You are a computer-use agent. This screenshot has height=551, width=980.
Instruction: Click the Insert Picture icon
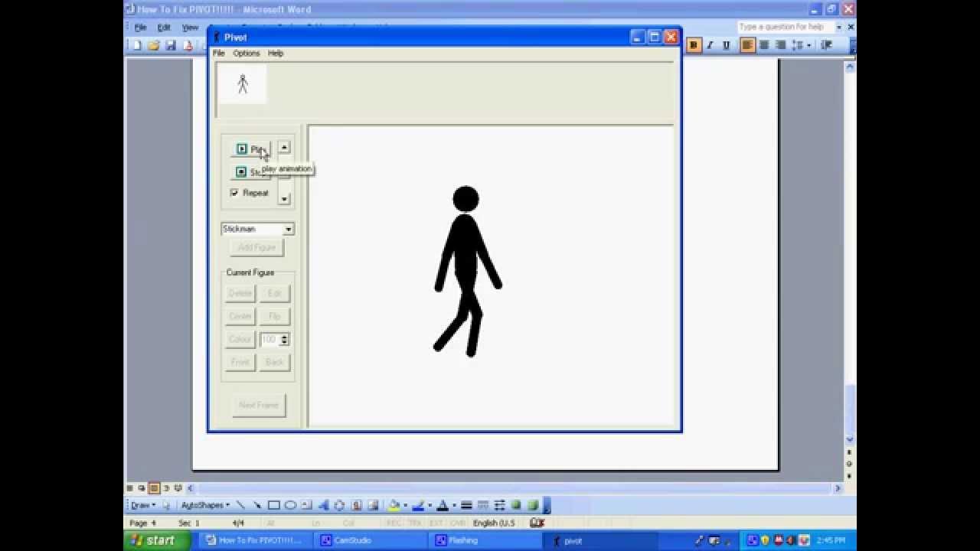click(x=374, y=505)
